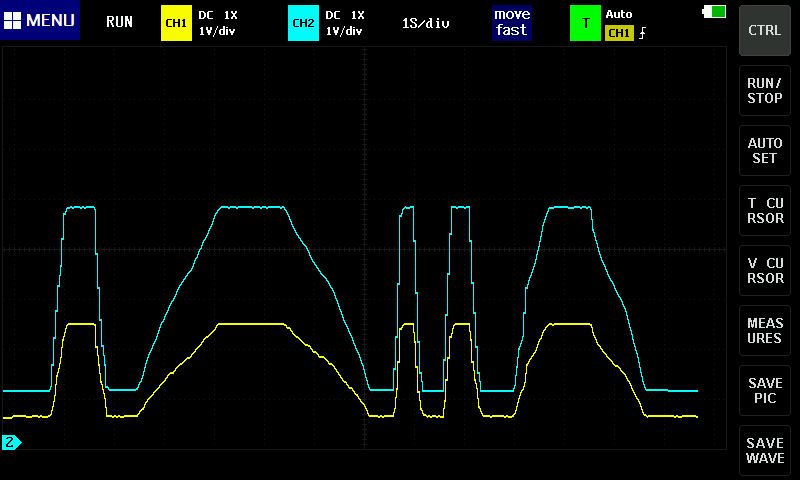Click the green T trigger badge
Viewport: 800px width, 480px height.
click(x=585, y=22)
